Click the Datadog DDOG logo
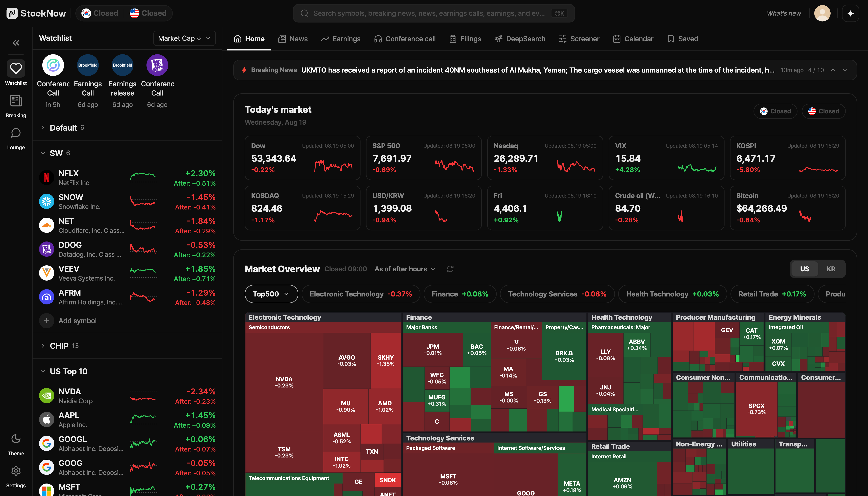This screenshot has width=868, height=496. coord(47,249)
